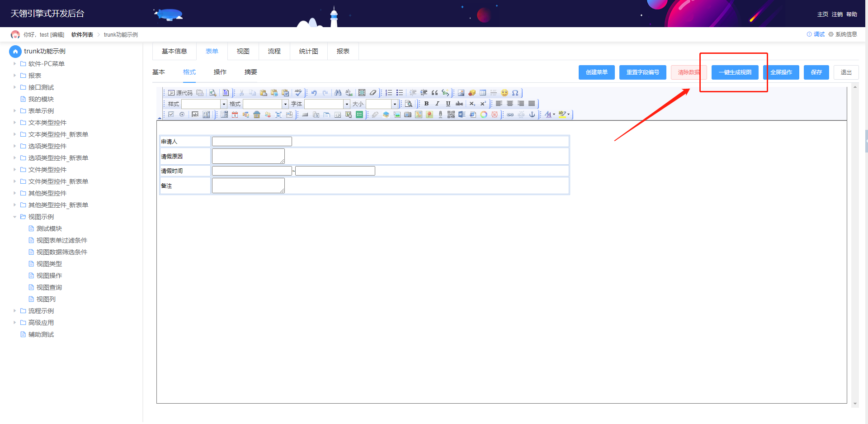Click the cut scissors icon
This screenshot has width=868, height=424.
[242, 93]
